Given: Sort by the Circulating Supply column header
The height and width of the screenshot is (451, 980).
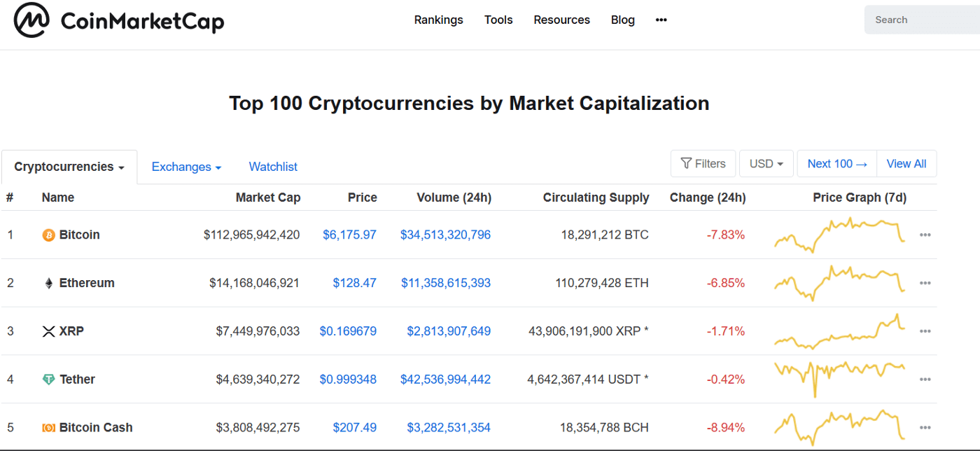Looking at the screenshot, I should click(x=596, y=197).
